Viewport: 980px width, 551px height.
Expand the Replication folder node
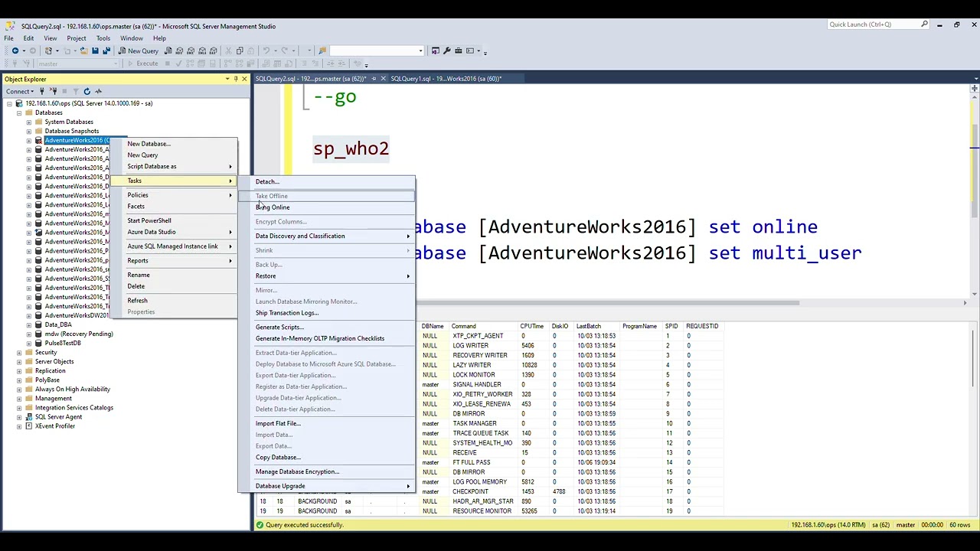click(19, 370)
